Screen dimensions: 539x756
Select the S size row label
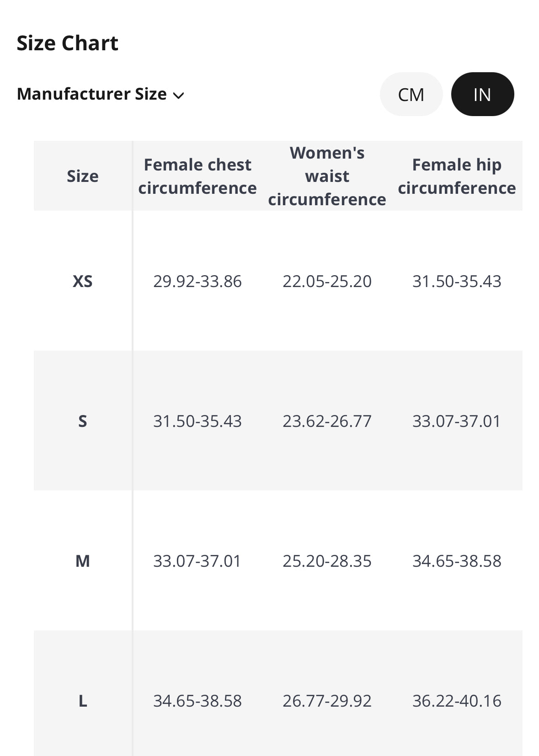83,421
